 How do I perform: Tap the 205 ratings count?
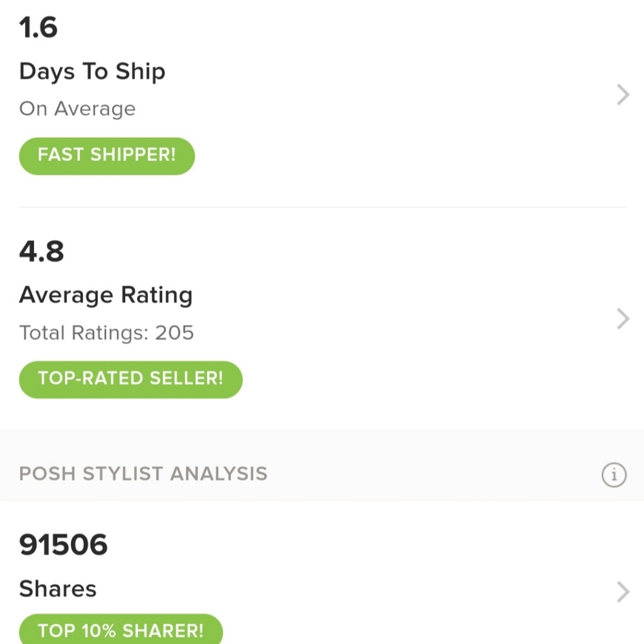pos(175,333)
